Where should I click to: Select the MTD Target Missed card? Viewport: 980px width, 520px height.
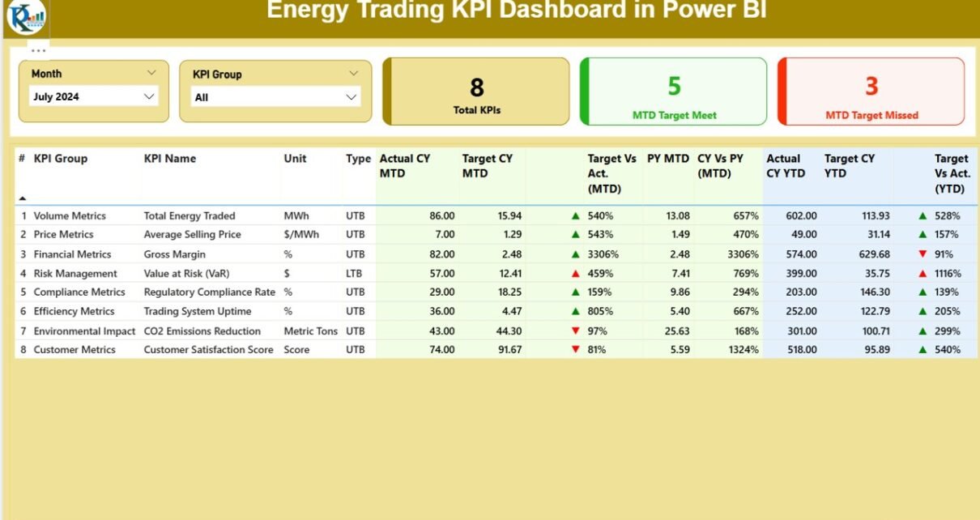point(871,92)
